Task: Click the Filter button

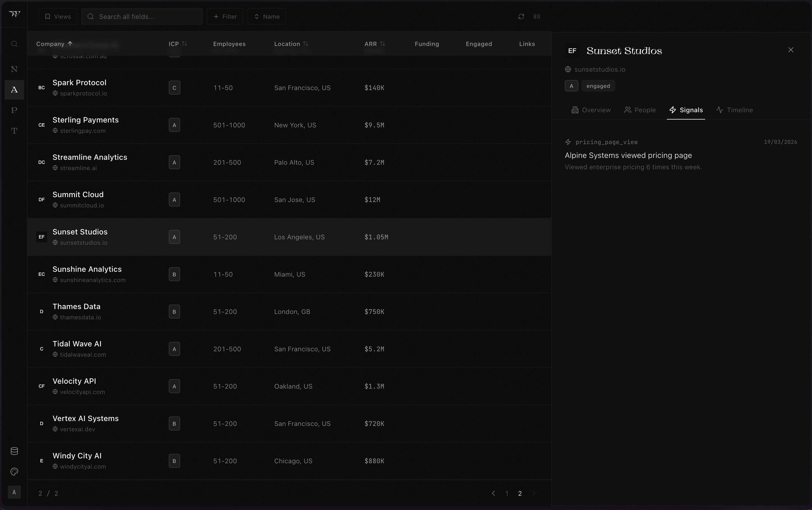Action: point(225,16)
